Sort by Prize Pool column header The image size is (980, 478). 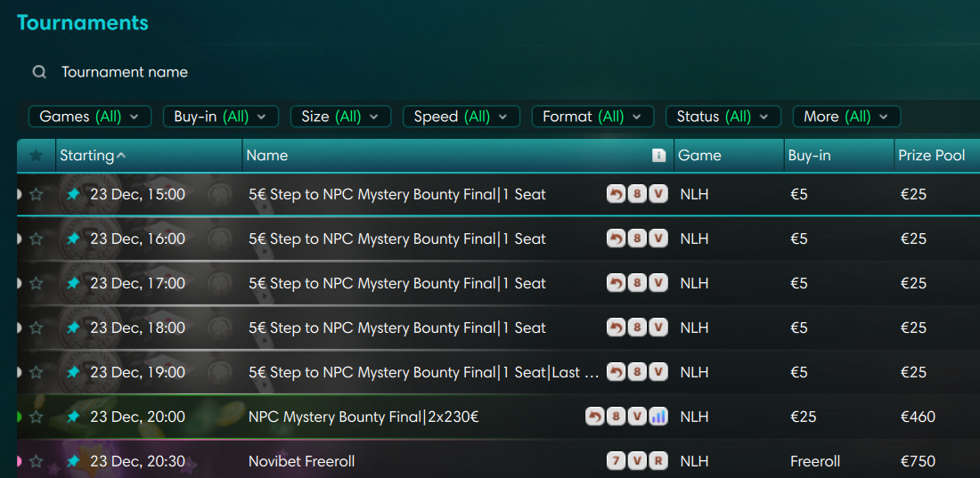click(x=931, y=156)
